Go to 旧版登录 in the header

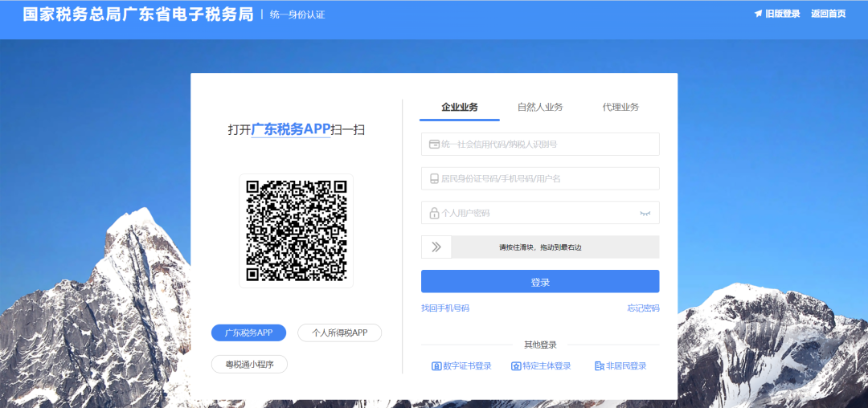tap(783, 14)
